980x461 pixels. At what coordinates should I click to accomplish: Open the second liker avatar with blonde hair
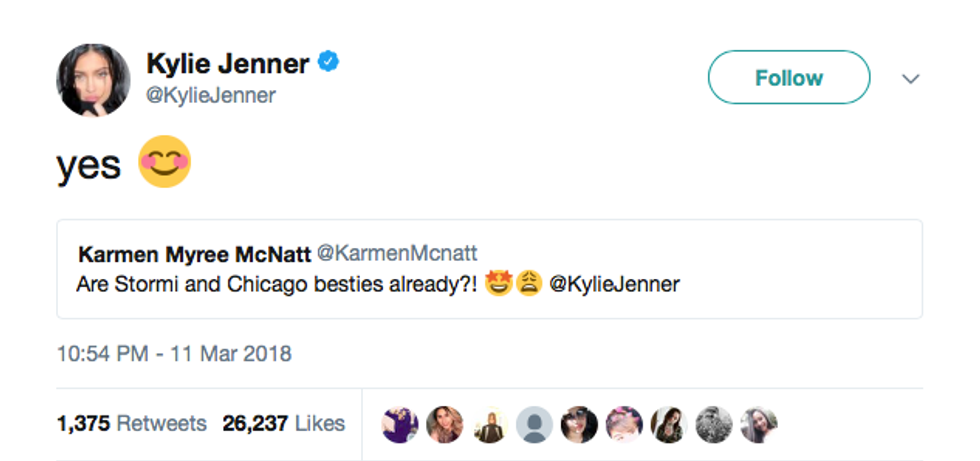[x=445, y=424]
